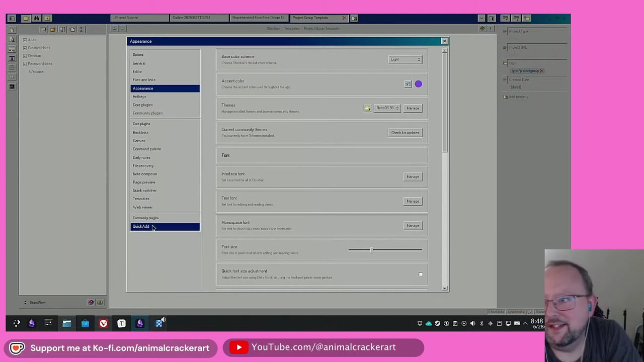Toggle the left sidebar icon in title bar
Image resolution: width=644 pixels, height=362 pixels.
(12, 18)
